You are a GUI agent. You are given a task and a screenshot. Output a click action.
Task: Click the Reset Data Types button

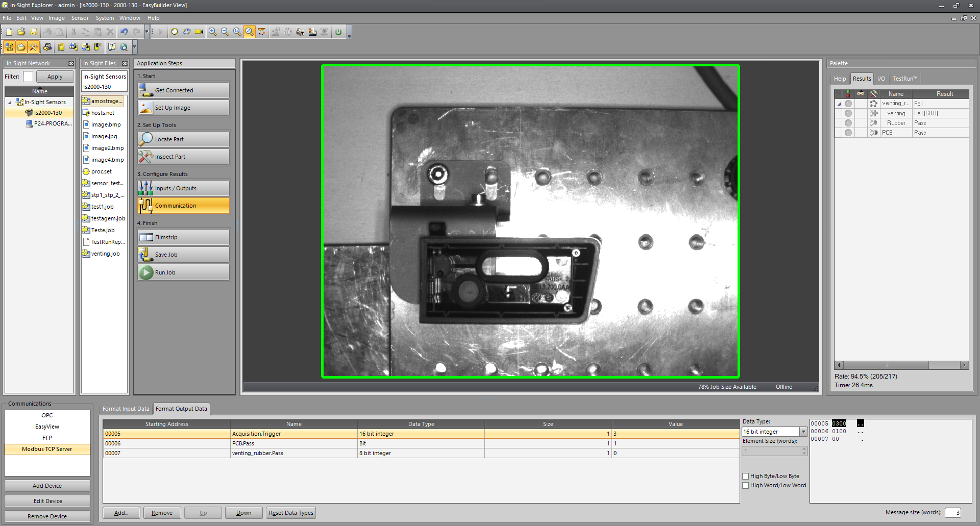[291, 513]
